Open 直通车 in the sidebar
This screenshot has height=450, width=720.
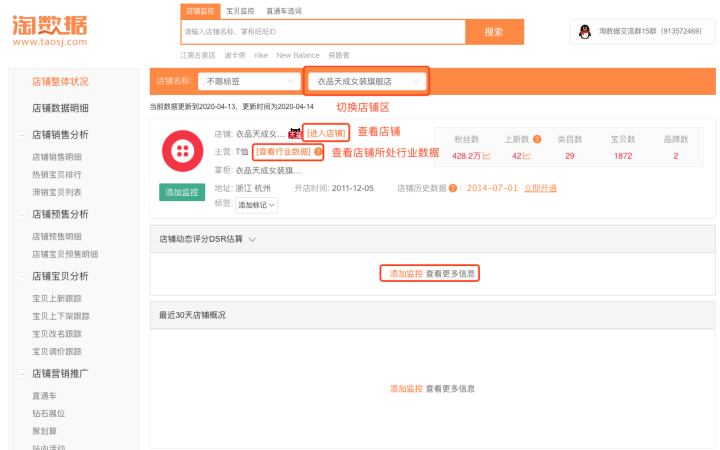tap(45, 396)
